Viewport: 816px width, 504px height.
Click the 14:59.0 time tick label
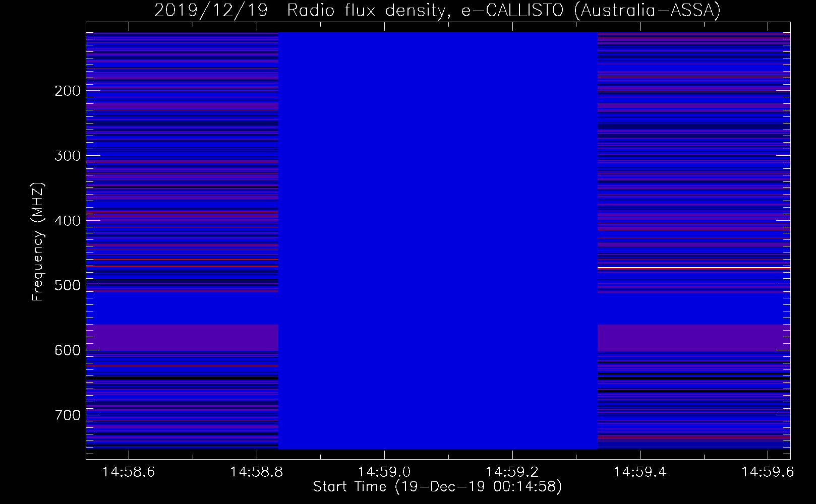[x=384, y=472]
